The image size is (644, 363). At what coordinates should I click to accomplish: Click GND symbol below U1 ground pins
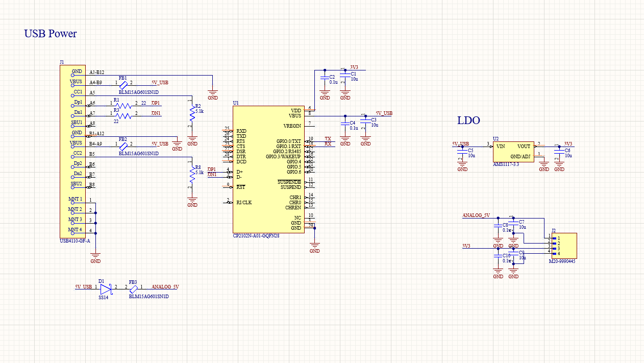pos(315,247)
